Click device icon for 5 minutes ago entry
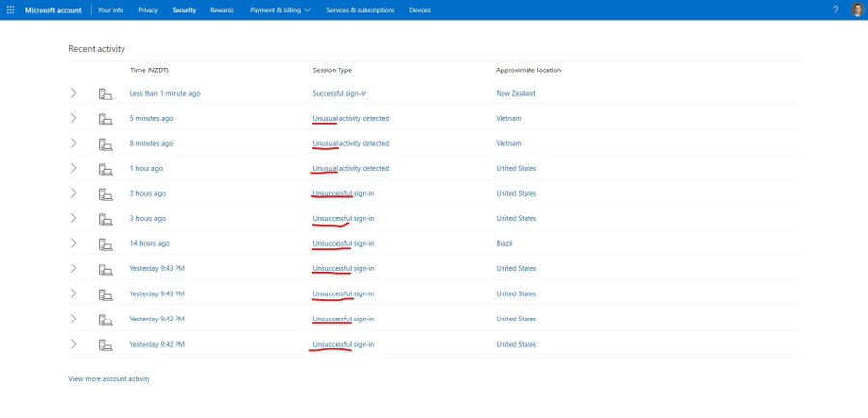The height and width of the screenshot is (418, 868). 105,119
